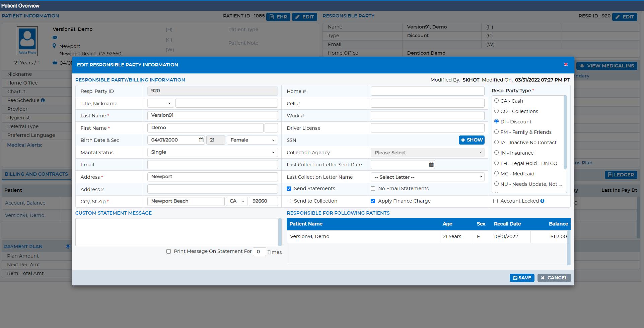Click the patient email envelope icon
The image size is (644, 328).
[55, 38]
